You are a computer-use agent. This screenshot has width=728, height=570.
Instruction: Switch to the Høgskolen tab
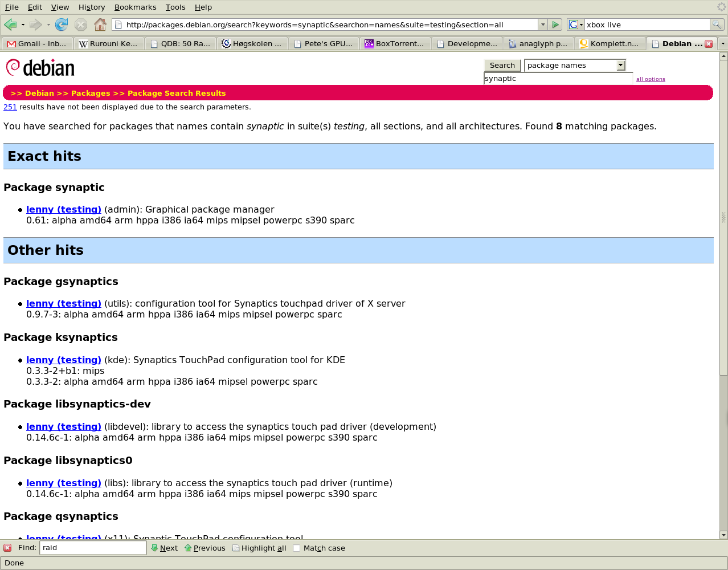(252, 44)
